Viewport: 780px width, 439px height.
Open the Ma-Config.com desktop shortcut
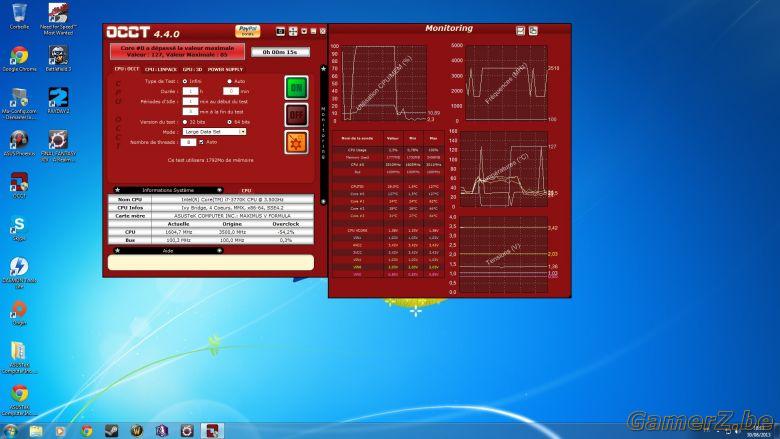[19, 104]
